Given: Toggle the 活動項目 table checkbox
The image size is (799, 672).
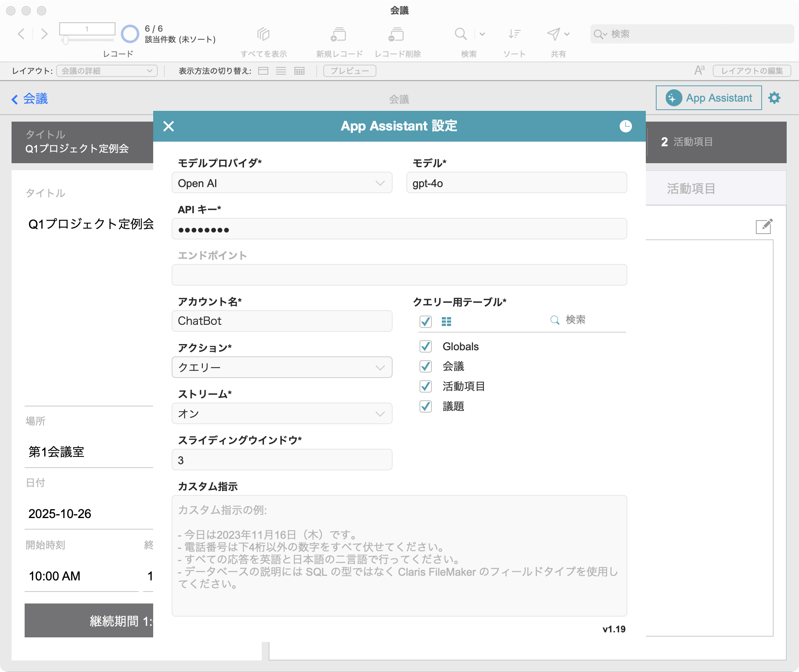Looking at the screenshot, I should [426, 386].
